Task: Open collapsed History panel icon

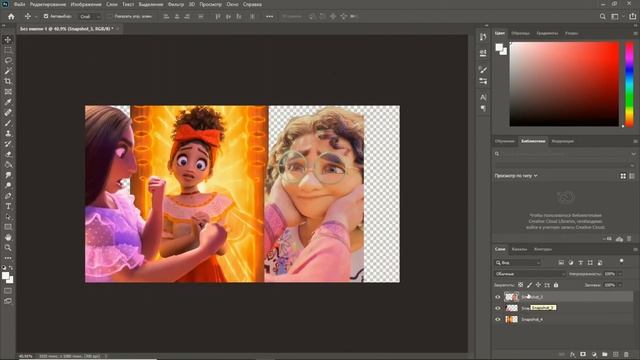Action: pos(483,37)
